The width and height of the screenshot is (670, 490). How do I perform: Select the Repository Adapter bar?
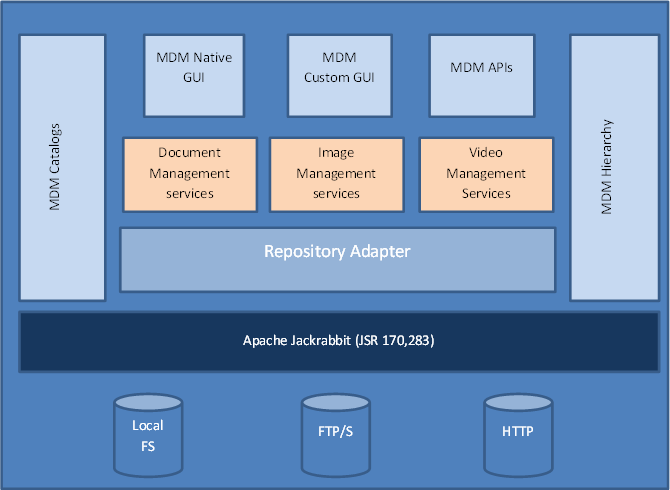click(337, 259)
